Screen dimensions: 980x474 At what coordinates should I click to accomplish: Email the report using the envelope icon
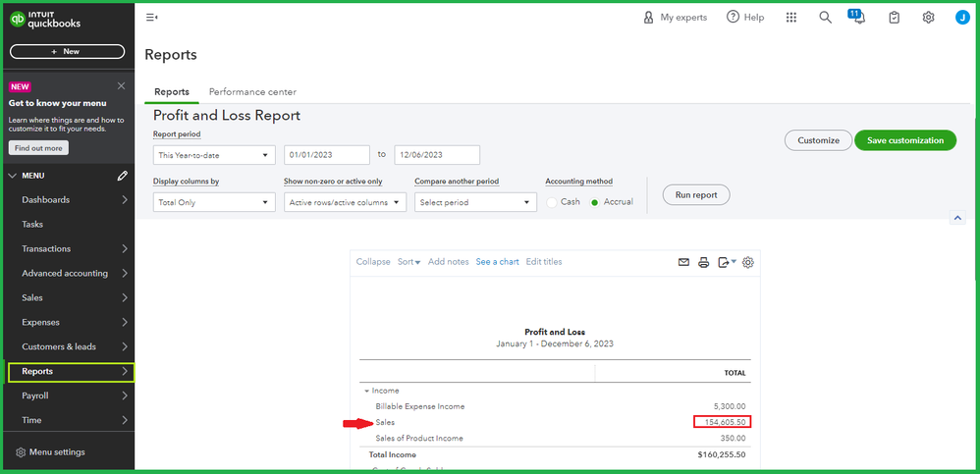(683, 262)
